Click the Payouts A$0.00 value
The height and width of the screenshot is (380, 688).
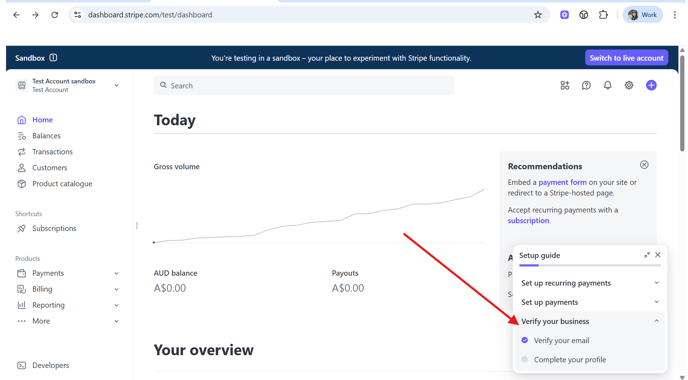click(348, 288)
